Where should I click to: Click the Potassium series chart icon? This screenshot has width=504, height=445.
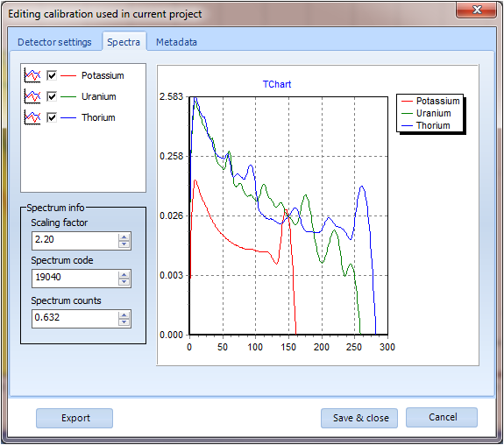coord(32,75)
